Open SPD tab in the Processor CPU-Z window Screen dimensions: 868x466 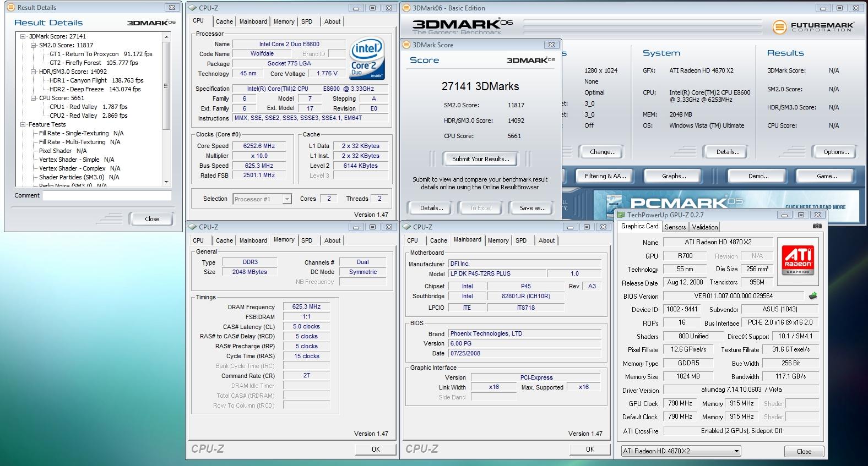click(307, 21)
